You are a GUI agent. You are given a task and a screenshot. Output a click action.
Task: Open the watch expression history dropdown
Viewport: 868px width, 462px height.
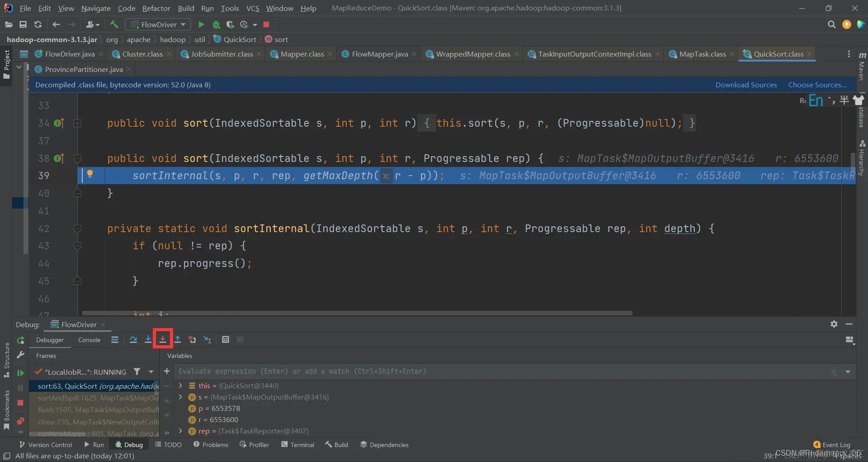[x=848, y=372]
